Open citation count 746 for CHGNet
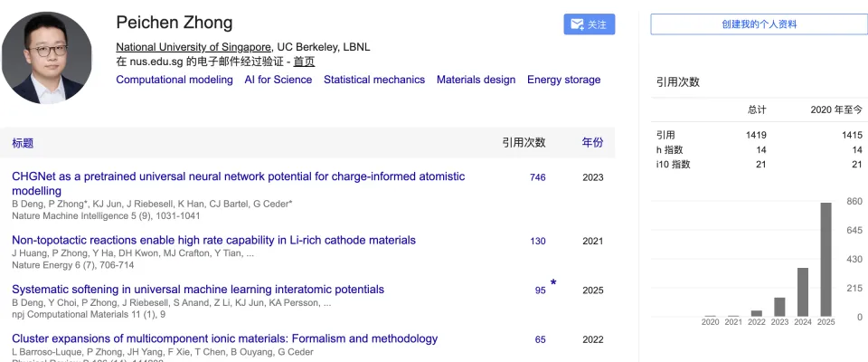 pos(537,177)
